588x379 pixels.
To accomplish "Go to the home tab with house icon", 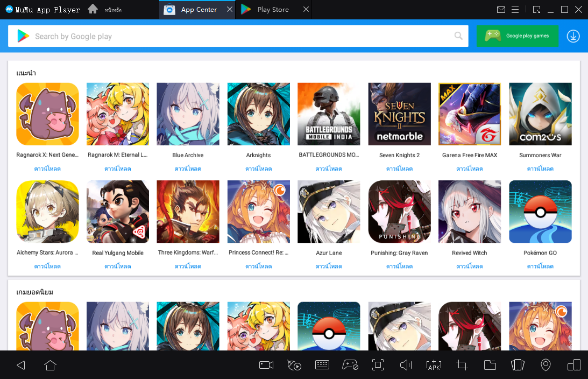I will [x=93, y=9].
